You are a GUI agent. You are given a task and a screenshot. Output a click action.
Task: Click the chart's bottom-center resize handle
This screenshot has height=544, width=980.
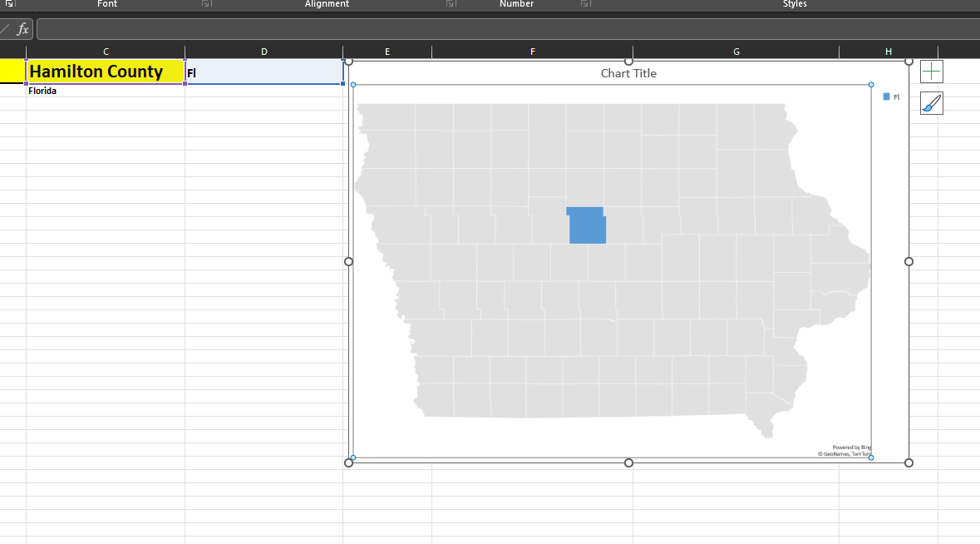tap(628, 462)
